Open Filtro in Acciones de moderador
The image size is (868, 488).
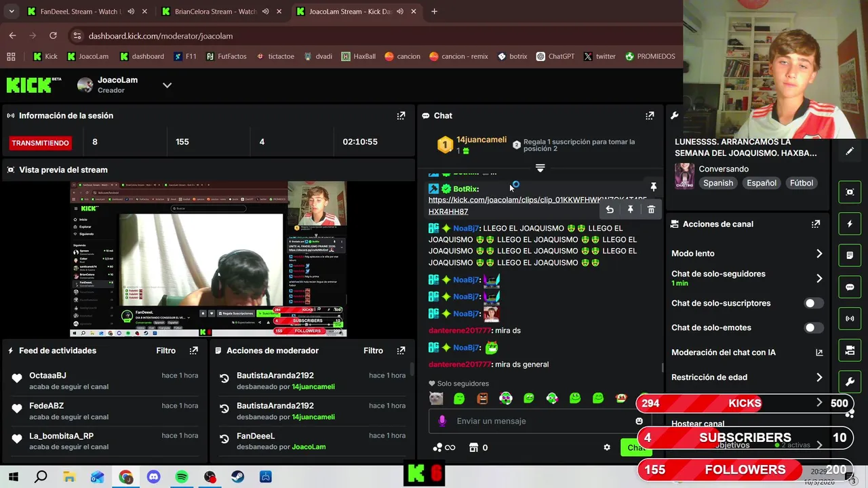click(x=373, y=350)
